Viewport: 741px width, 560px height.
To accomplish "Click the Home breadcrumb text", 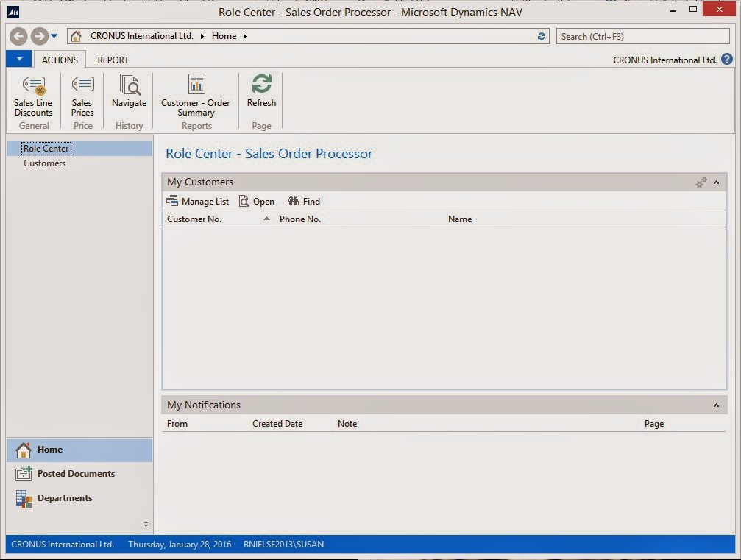I will coord(224,36).
